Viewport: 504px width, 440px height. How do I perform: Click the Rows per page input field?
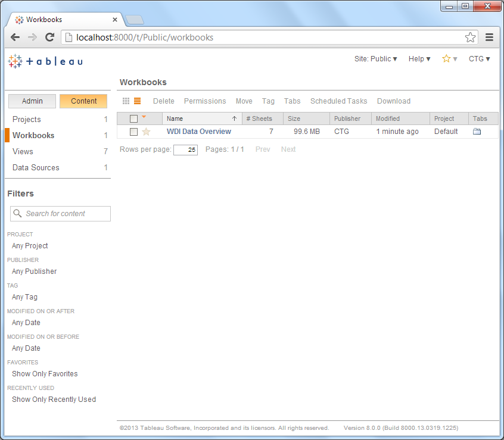(184, 149)
